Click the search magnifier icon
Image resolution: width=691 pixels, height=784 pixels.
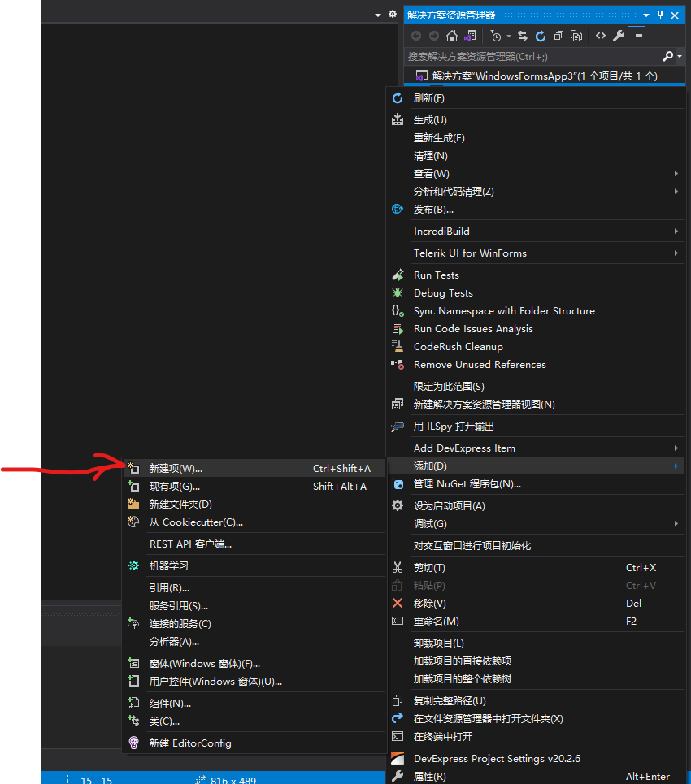point(667,57)
